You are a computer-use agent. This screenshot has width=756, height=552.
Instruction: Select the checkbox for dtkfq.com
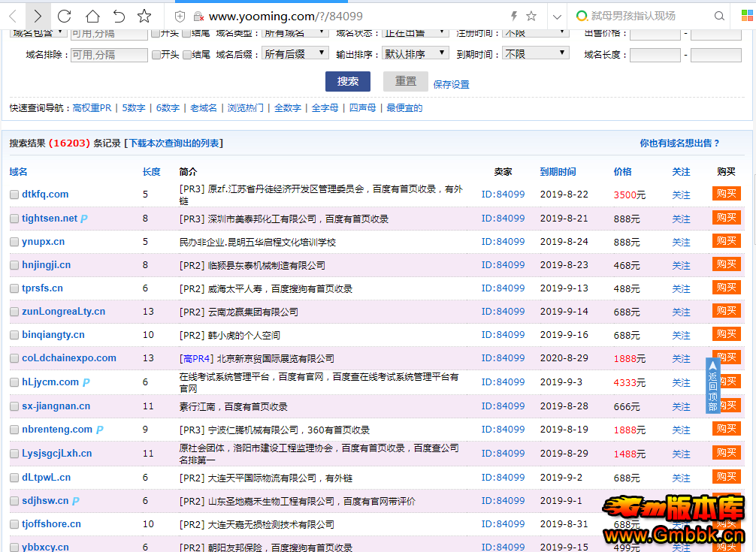coord(14,195)
